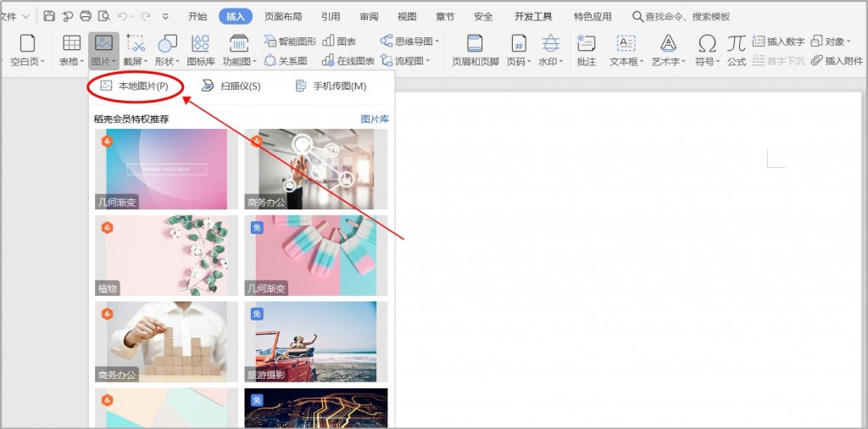This screenshot has width=868, height=429.
Task: Switch to the 视图 tab
Action: click(x=407, y=17)
